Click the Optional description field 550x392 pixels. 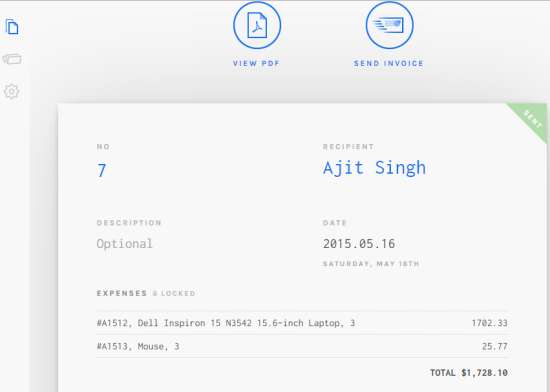(x=125, y=244)
